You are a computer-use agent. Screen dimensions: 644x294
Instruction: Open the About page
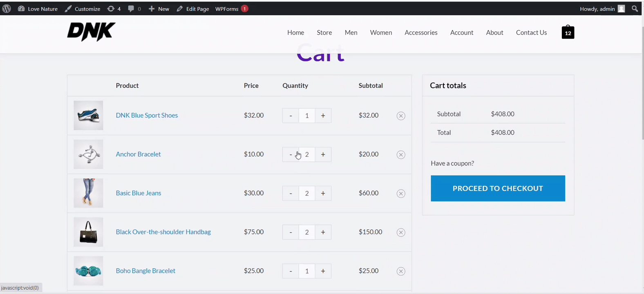(494, 32)
